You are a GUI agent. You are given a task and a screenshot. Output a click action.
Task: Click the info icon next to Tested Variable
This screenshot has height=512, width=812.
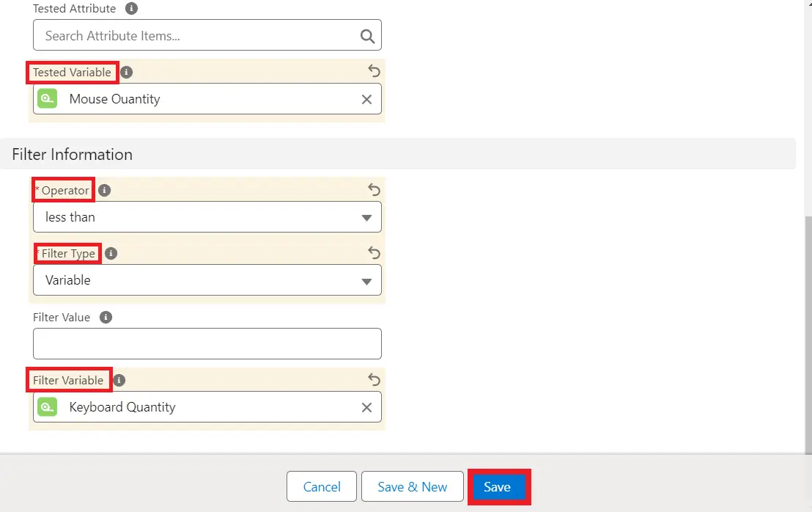click(127, 72)
